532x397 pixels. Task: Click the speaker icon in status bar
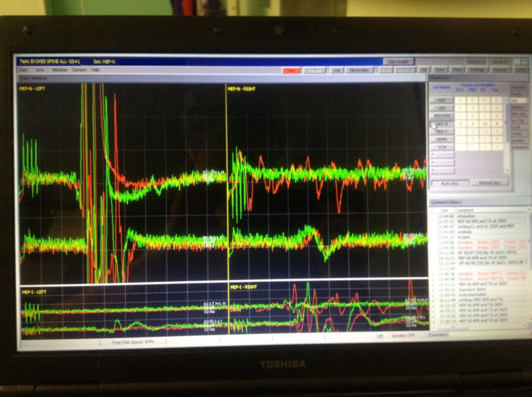pos(380,336)
